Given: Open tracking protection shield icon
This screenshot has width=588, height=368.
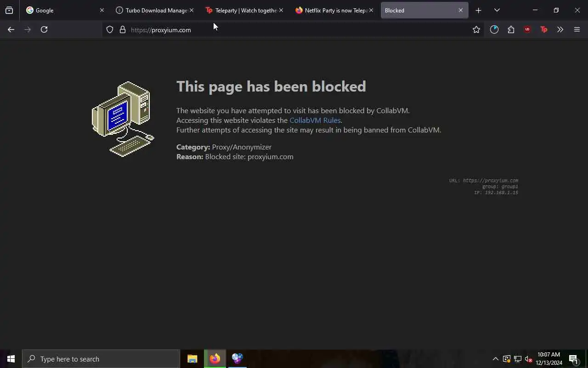Looking at the screenshot, I should click(110, 29).
